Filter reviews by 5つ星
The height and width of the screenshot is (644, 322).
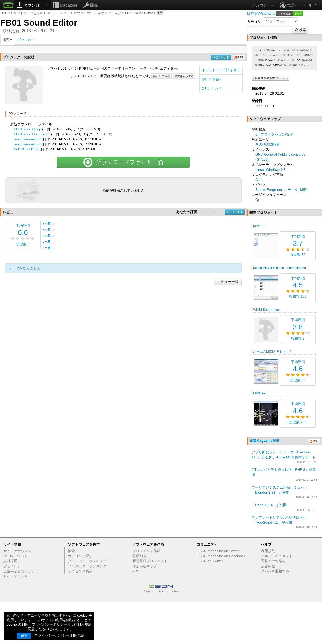point(47,224)
